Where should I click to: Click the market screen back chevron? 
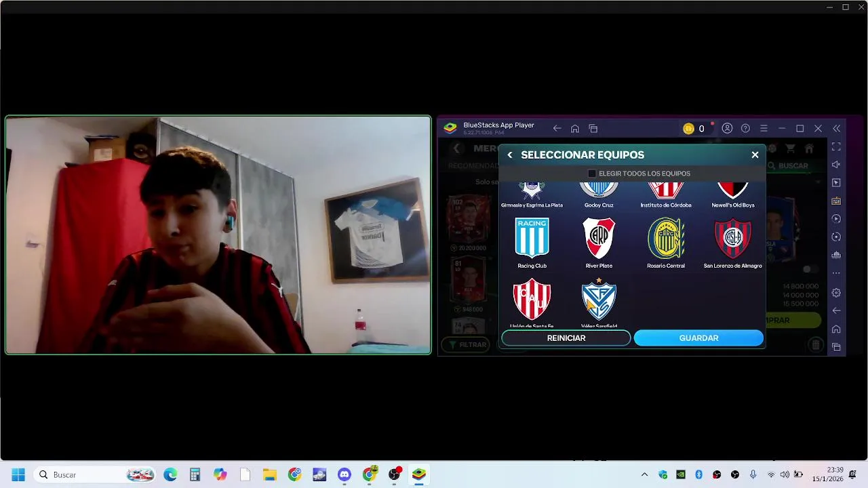click(x=456, y=148)
